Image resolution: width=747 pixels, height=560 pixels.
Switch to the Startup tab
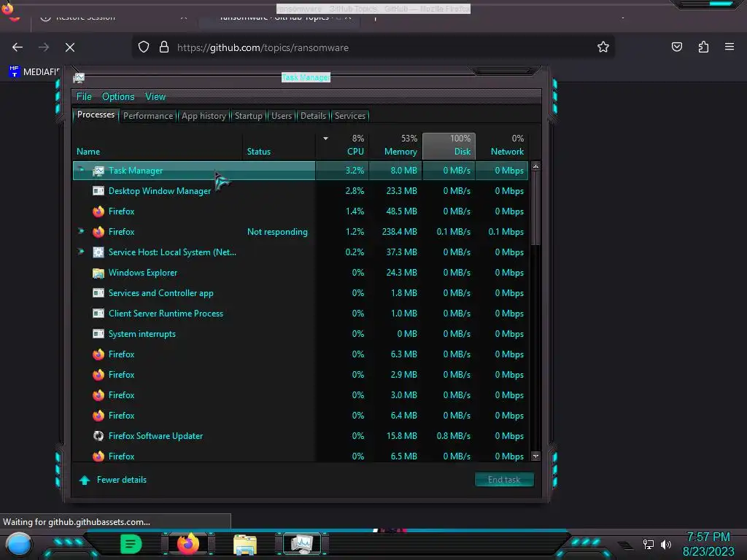248,116
